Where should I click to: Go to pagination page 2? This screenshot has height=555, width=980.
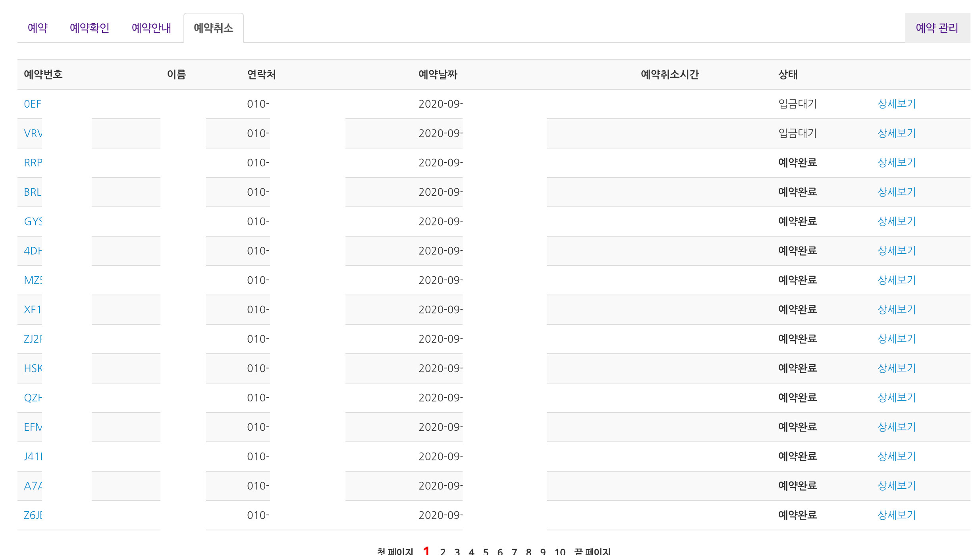(x=443, y=551)
